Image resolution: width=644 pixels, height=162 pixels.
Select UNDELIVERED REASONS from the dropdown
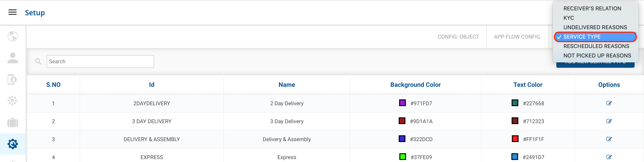[595, 27]
